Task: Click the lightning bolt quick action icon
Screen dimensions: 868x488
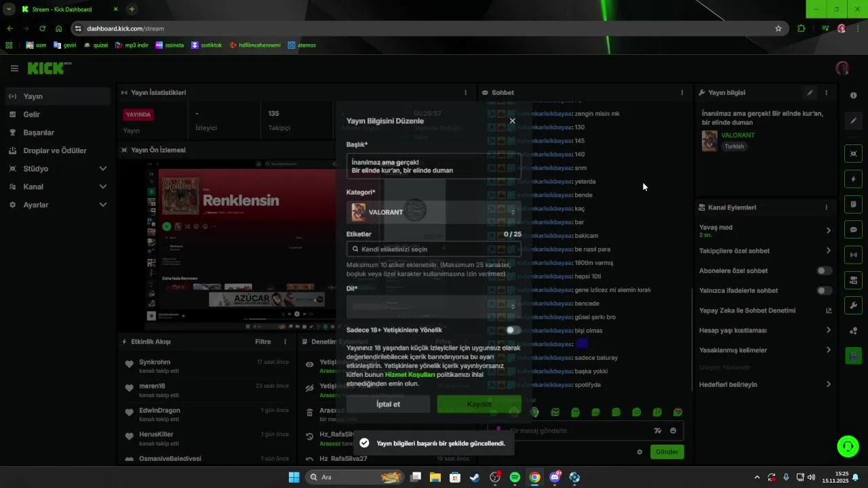Action: click(854, 179)
